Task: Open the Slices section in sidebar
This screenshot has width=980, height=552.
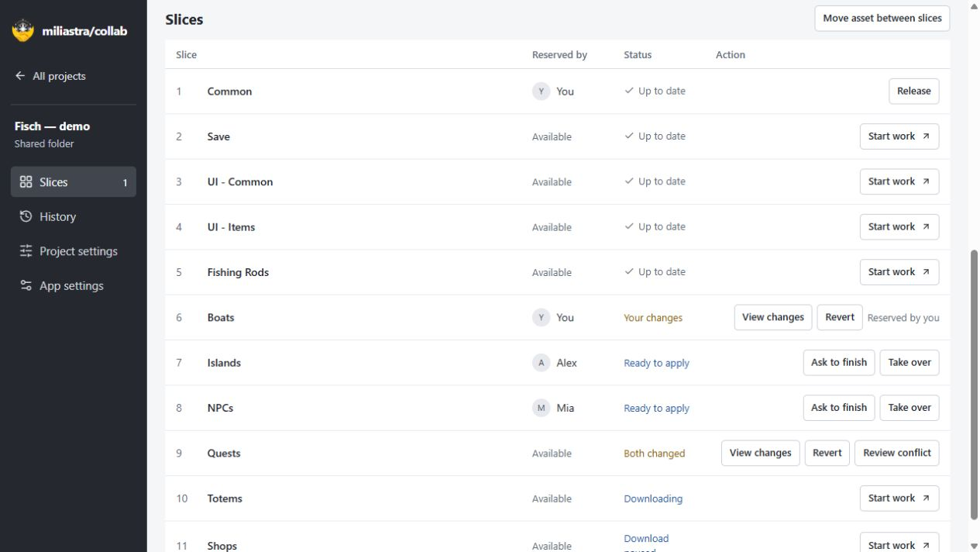Action: tap(74, 182)
